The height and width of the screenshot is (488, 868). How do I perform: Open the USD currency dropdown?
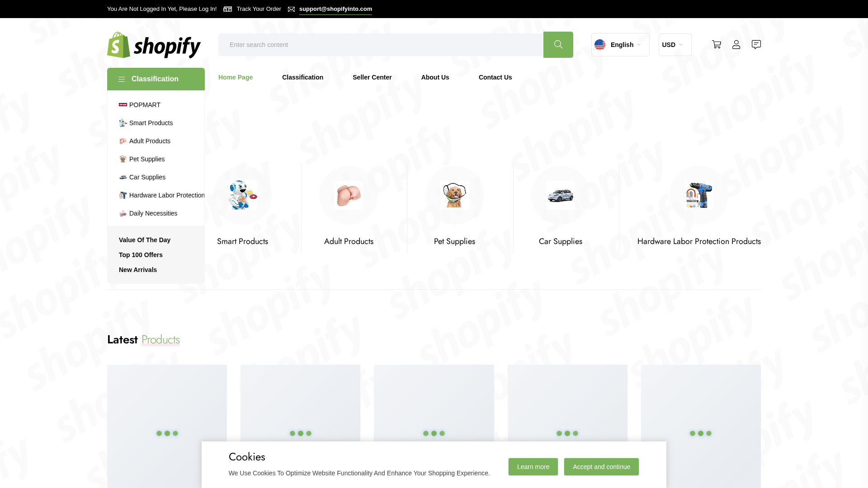click(675, 45)
